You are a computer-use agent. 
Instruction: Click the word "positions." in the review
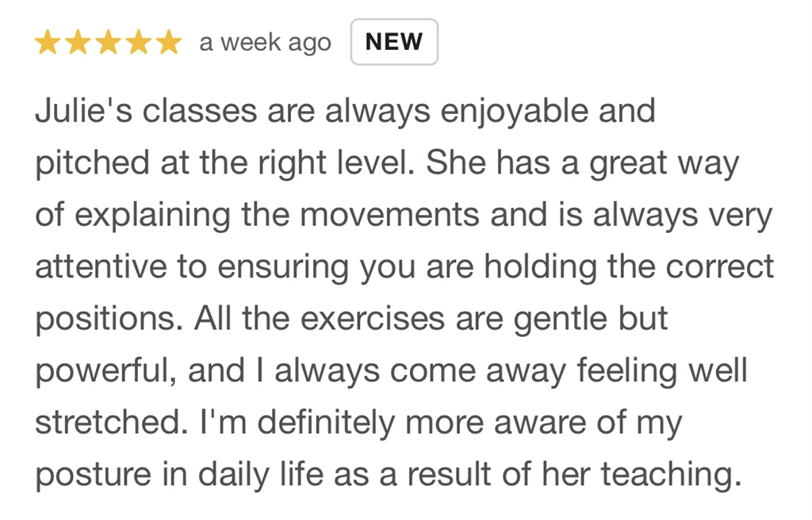click(x=106, y=319)
